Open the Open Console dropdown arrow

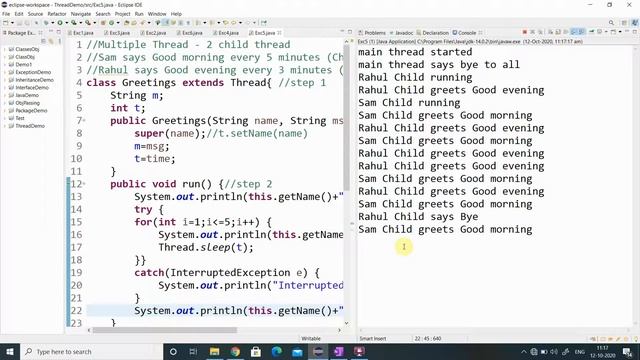(x=620, y=32)
